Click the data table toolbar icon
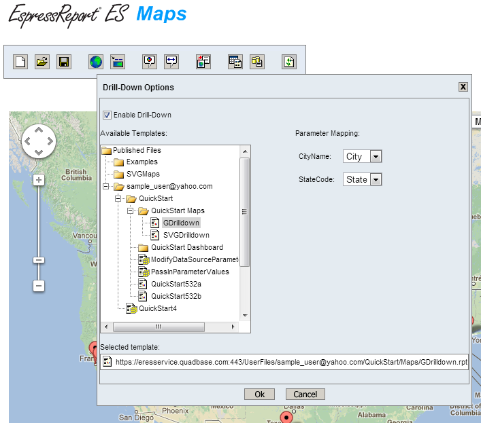 tap(235, 62)
